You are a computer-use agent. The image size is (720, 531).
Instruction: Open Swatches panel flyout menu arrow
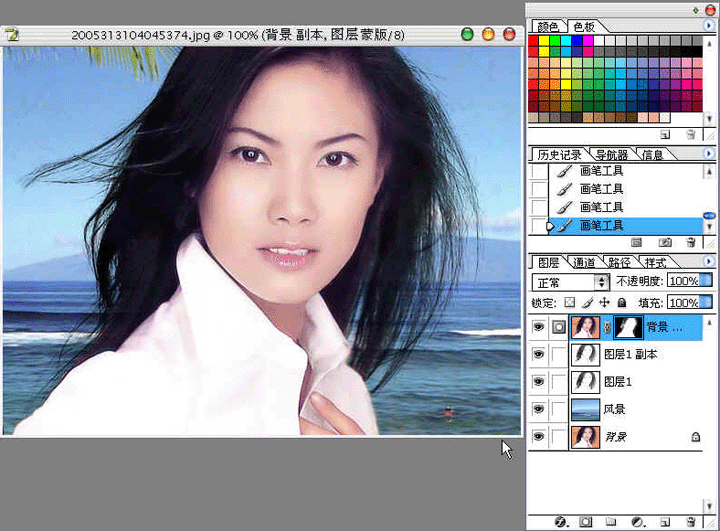709,26
